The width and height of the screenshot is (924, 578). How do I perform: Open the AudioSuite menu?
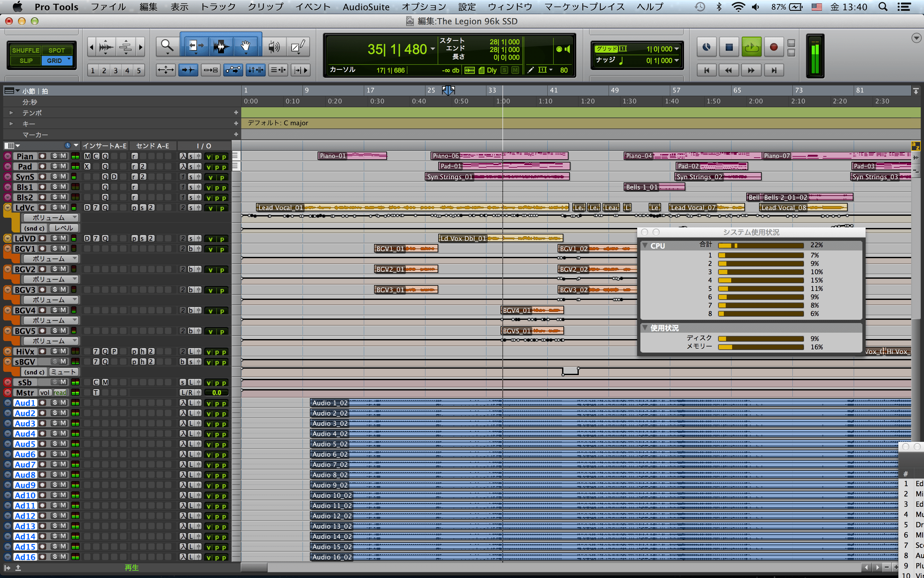(366, 7)
